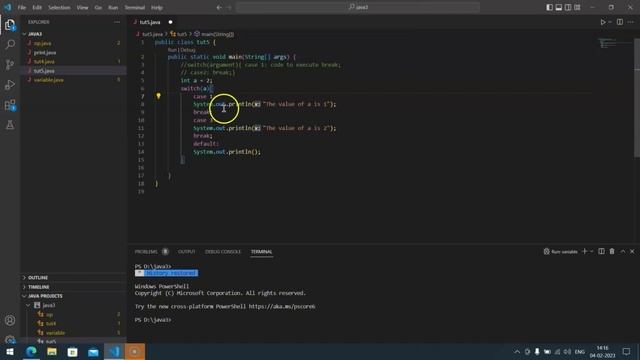Toggle the bottom panel layout icon
The image size is (640, 360).
click(559, 7)
